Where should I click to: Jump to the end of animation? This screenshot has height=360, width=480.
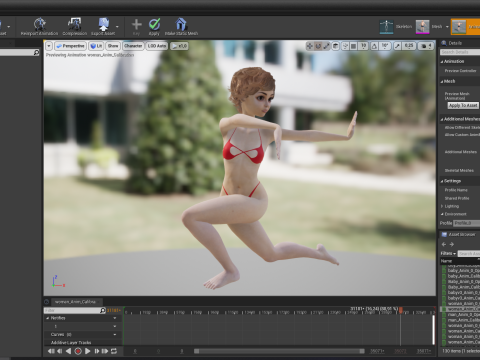pyautogui.click(x=105, y=351)
